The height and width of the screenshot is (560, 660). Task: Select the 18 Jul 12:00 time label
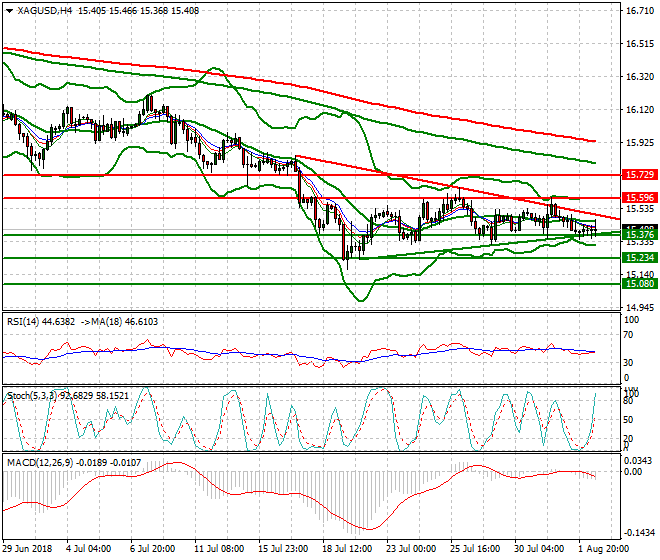point(347,549)
